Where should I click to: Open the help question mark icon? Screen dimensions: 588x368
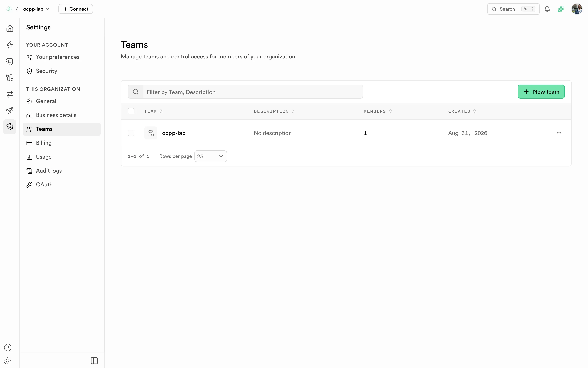[8, 347]
